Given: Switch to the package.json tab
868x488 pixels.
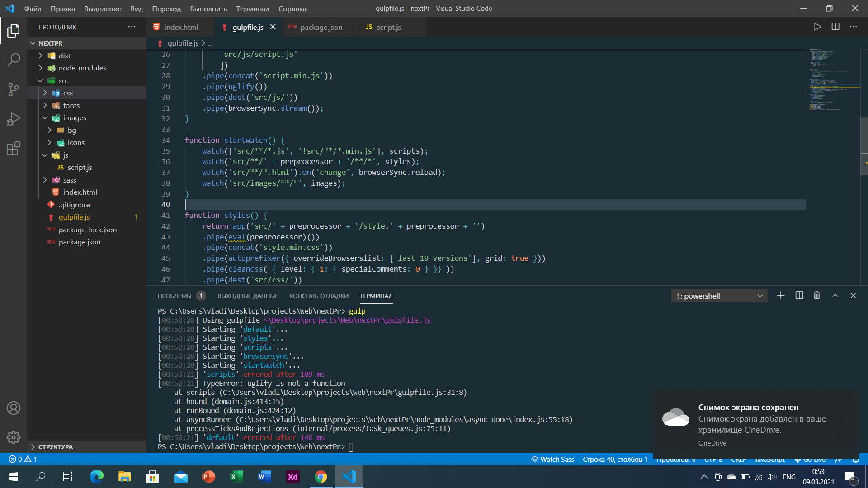Looking at the screenshot, I should (321, 27).
